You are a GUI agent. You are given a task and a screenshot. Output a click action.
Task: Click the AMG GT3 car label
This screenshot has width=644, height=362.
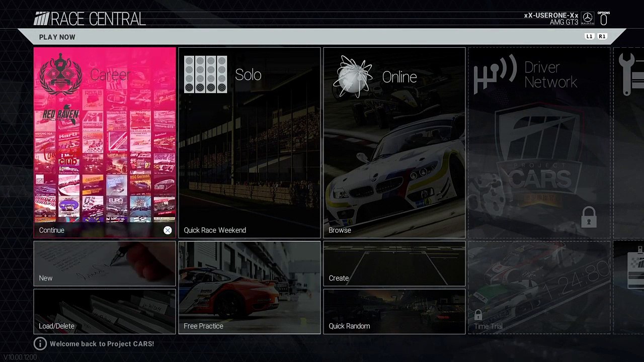pos(564,23)
